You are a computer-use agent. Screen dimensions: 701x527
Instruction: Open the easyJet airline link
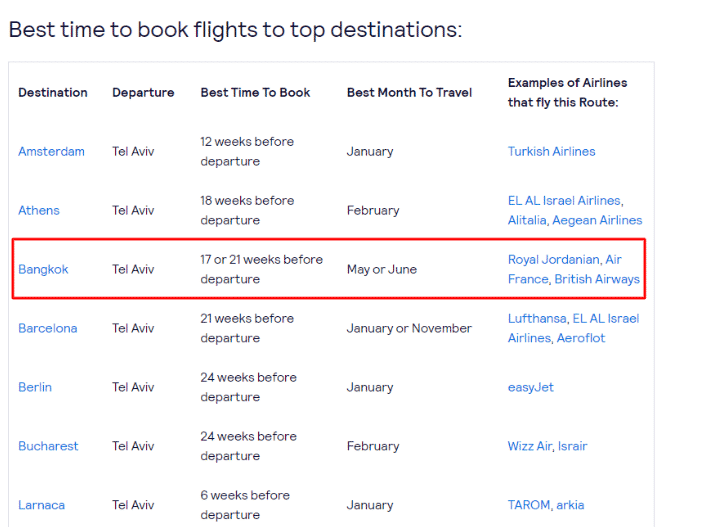pos(530,388)
